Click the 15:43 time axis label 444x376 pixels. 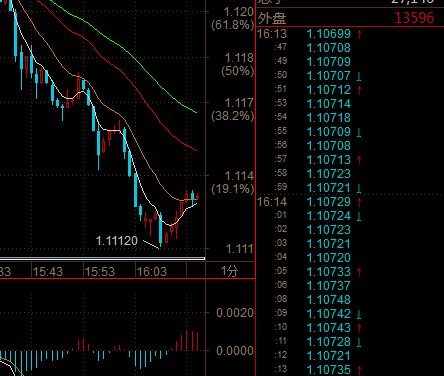click(48, 272)
